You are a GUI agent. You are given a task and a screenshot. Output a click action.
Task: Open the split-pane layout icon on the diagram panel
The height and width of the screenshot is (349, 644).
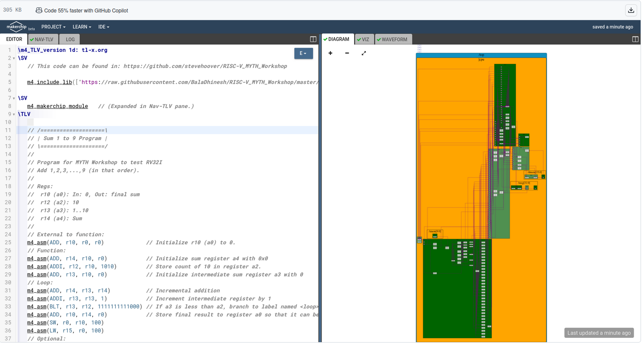[635, 39]
